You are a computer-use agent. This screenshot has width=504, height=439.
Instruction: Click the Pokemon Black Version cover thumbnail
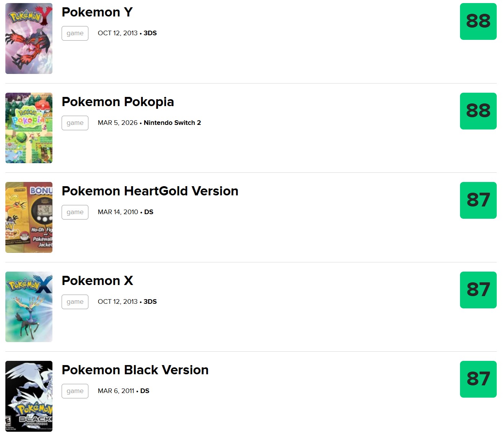[29, 396]
